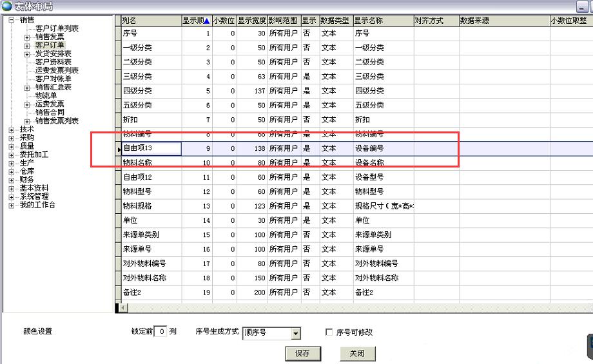Click the sort arrow on 显示顺 column
The image size is (593, 364).
[206, 21]
